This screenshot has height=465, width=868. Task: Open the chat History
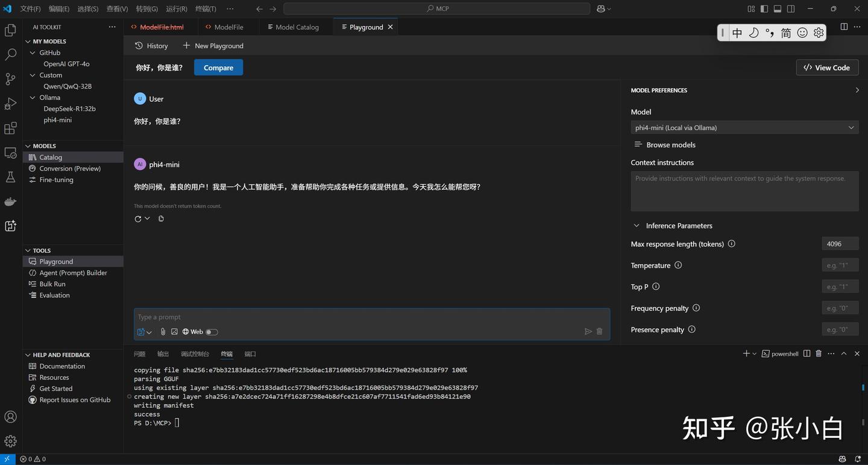click(x=151, y=46)
